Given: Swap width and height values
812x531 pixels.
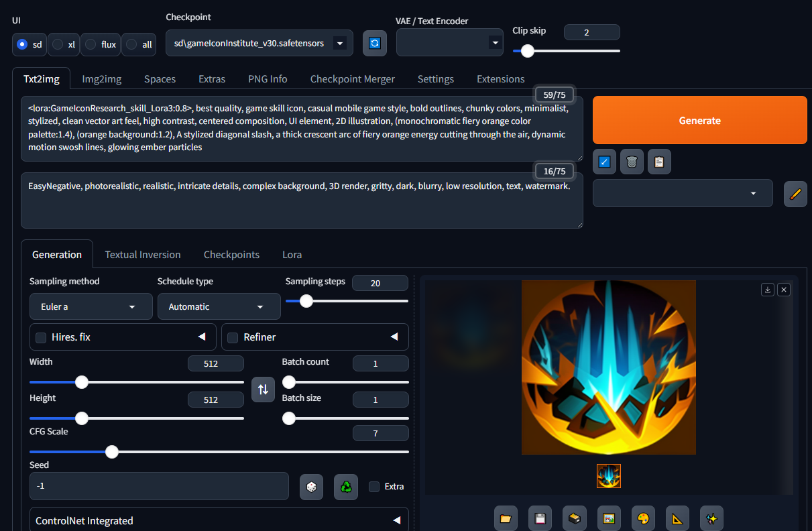Looking at the screenshot, I should pos(263,390).
